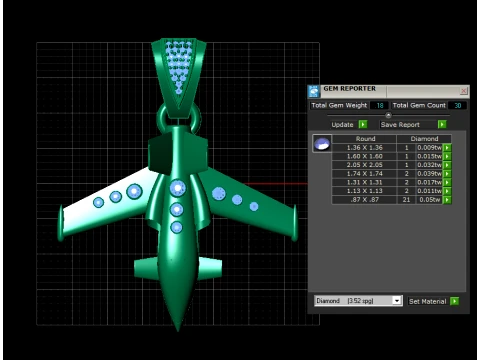
Task: Click green arrow on the 0.032tw row
Action: pyautogui.click(x=447, y=165)
